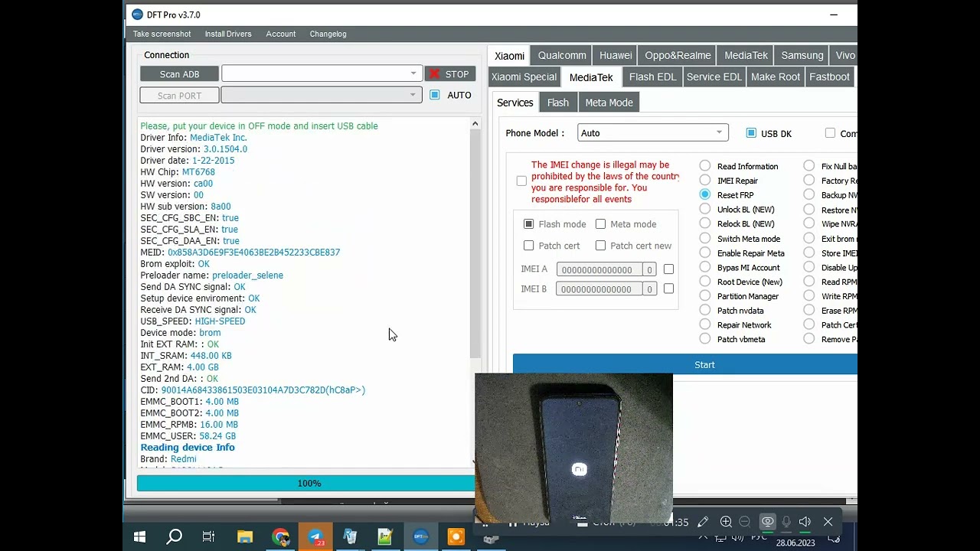The image size is (980, 551).
Task: Open the Meta Mode tab
Action: pos(609,103)
